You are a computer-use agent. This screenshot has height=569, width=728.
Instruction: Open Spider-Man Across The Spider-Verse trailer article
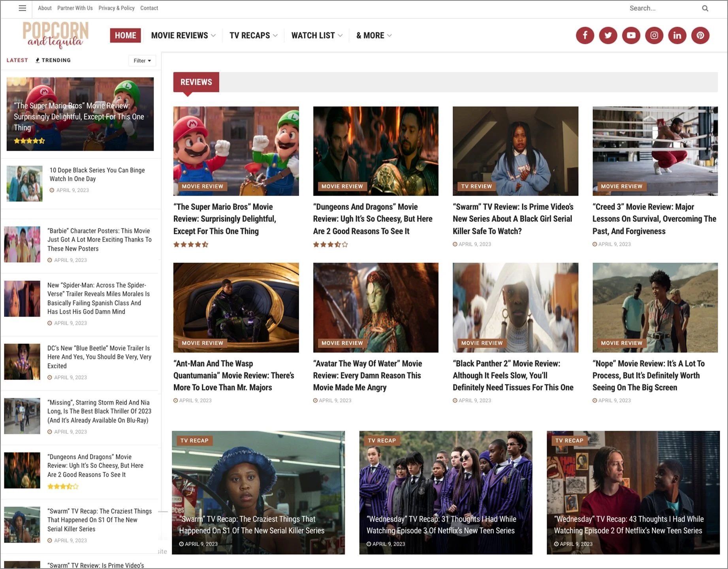coord(99,298)
